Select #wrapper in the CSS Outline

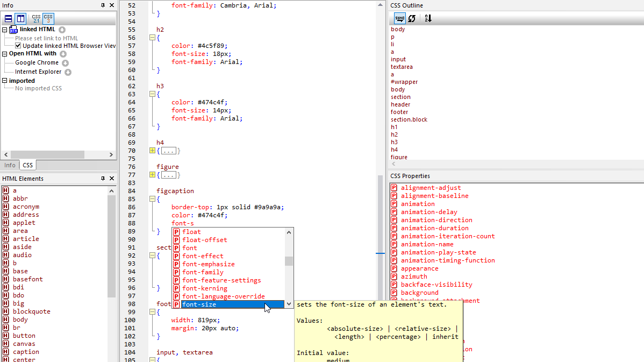point(404,82)
